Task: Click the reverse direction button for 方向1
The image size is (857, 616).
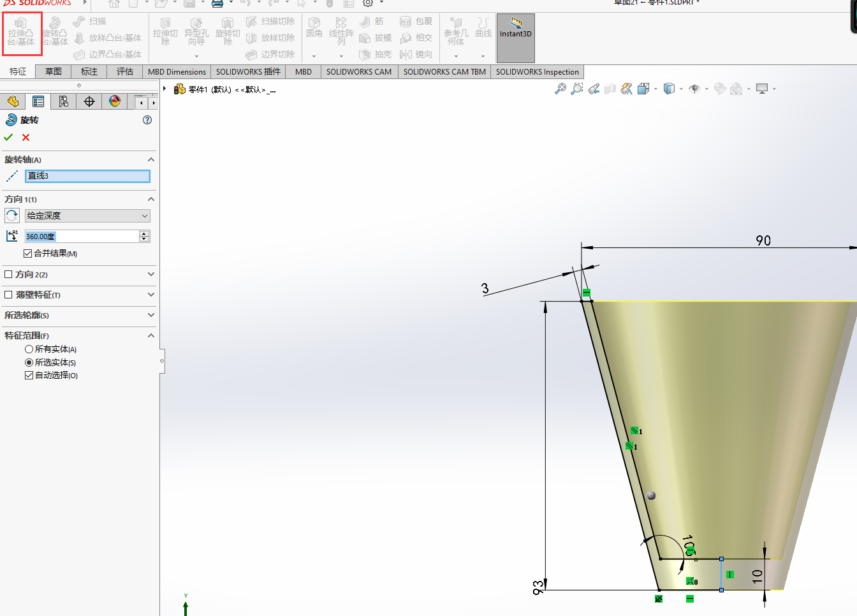Action: click(x=12, y=216)
